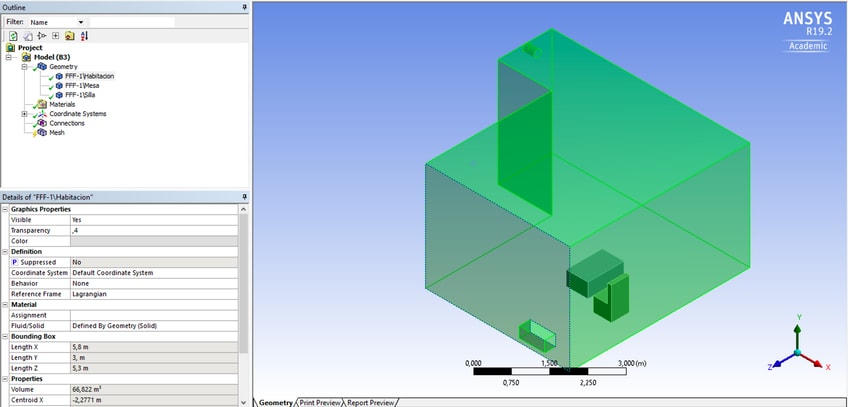Image resolution: width=848 pixels, height=407 pixels.
Task: Click the body icon beside FFF-1\Mesa
Action: [x=59, y=85]
